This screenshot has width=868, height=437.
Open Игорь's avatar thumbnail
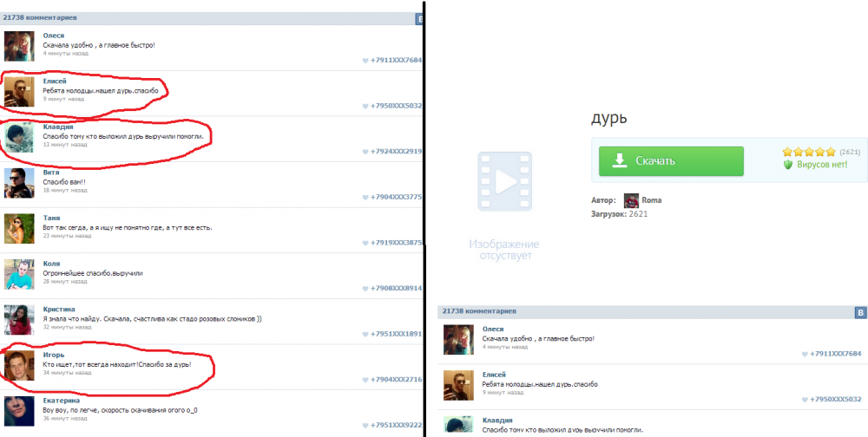[19, 366]
